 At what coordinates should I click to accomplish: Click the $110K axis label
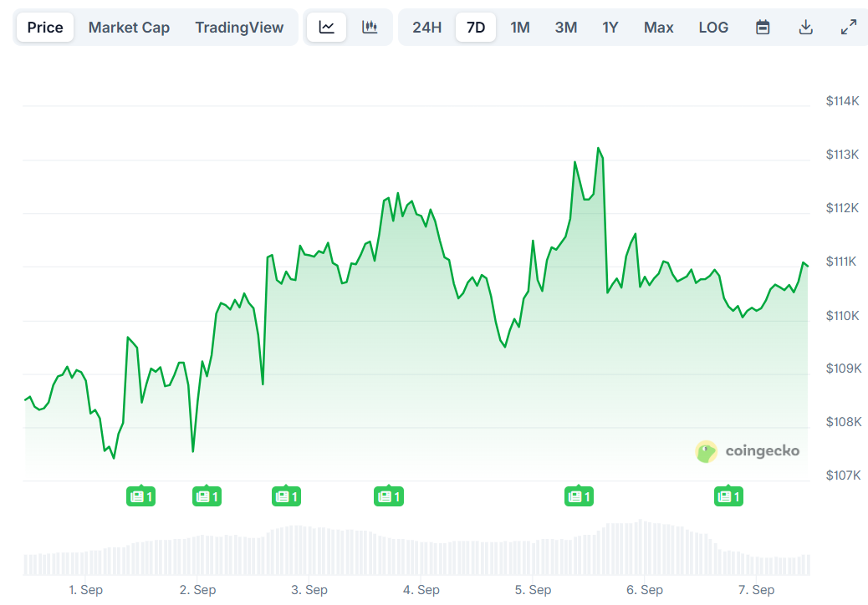pos(843,316)
